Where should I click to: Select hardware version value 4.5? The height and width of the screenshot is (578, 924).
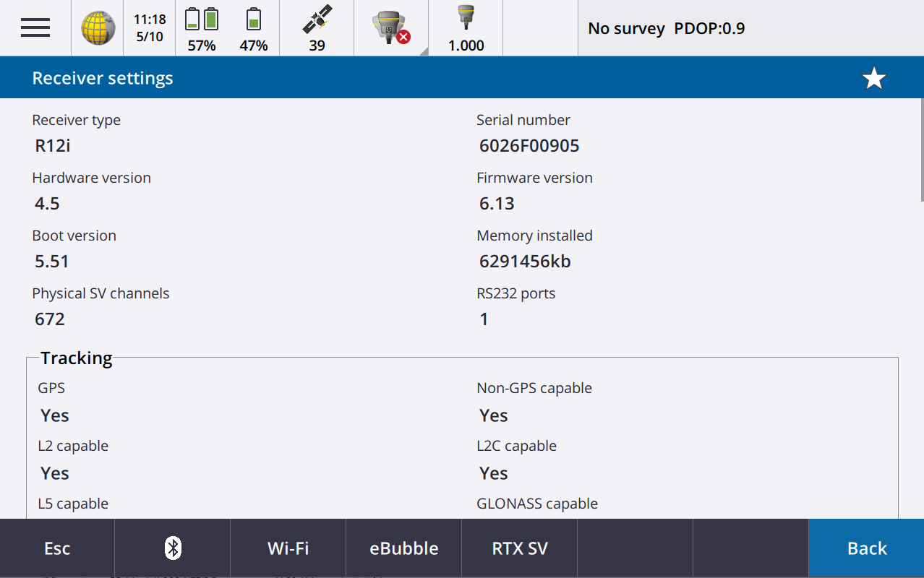tap(47, 204)
